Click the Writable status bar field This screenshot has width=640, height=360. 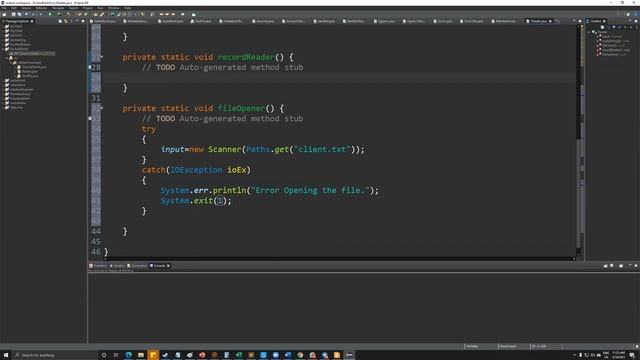coord(473,346)
